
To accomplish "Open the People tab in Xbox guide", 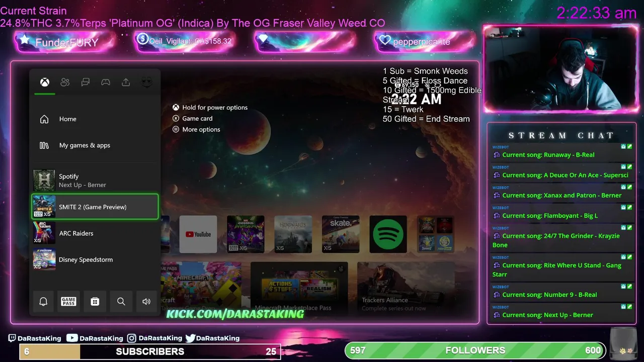I will [x=65, y=82].
